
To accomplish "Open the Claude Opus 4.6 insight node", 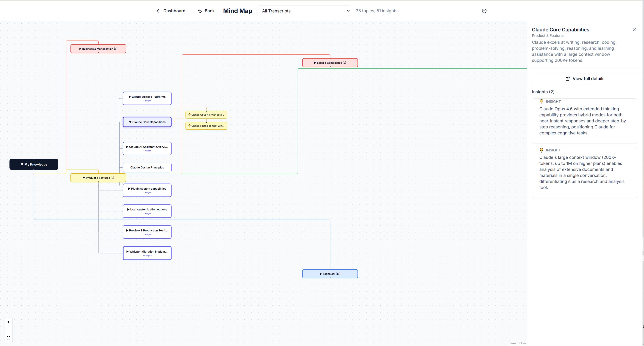I will coord(206,115).
